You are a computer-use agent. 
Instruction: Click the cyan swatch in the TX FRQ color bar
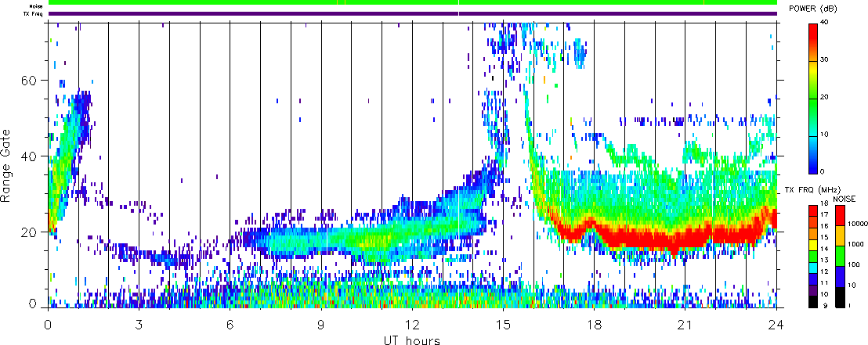[x=812, y=268]
